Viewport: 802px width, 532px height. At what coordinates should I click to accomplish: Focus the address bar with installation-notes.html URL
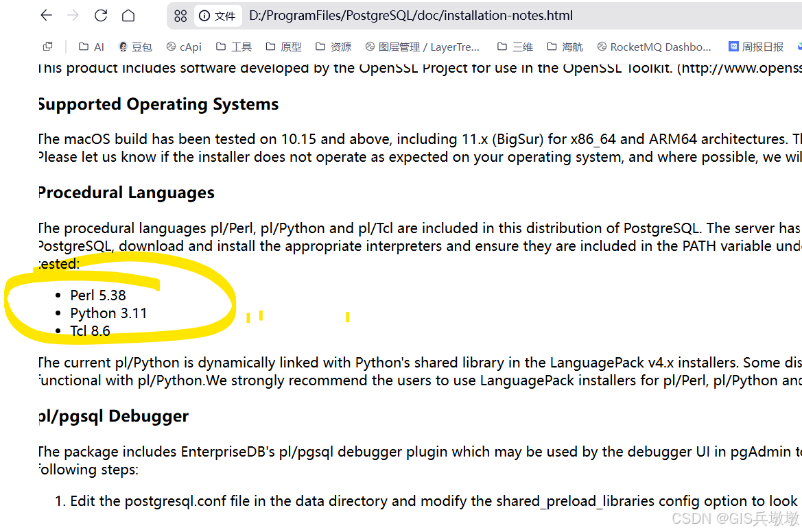tap(411, 16)
